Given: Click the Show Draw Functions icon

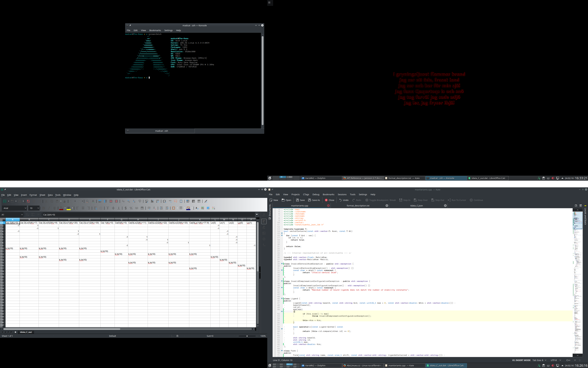Looking at the screenshot, I should (x=206, y=201).
